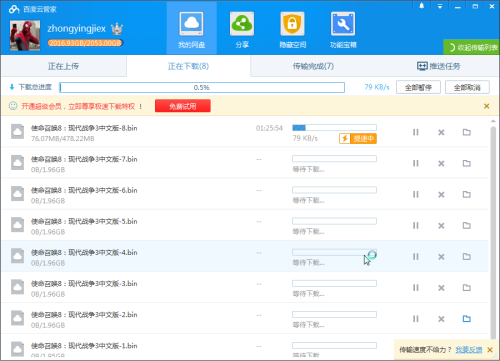500x361 pixels.
Task: Open the 功能宝箱 wrench toolbox icon
Action: point(343,24)
